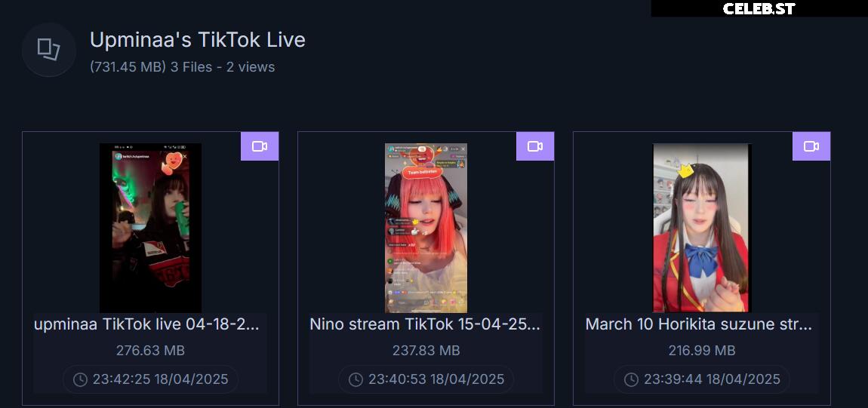Click the 276.63 MB file size label
Screen dimensions: 868x408
click(x=150, y=351)
